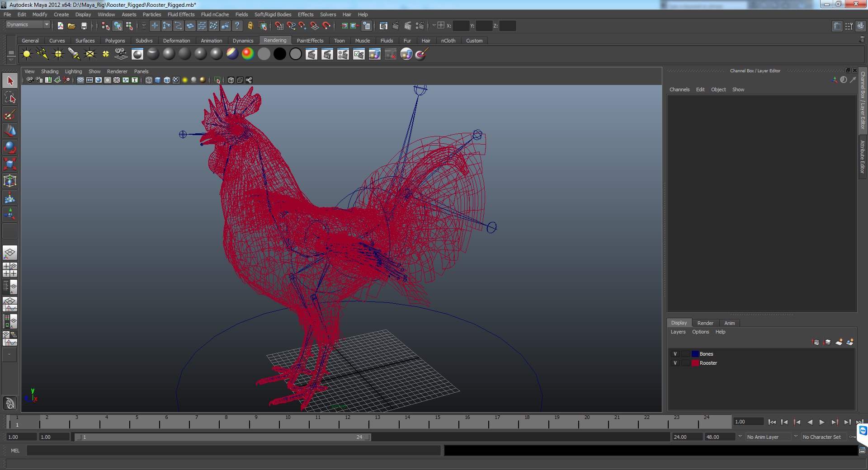The width and height of the screenshot is (868, 470).
Task: Create directional light from shelf
Action: coord(42,54)
